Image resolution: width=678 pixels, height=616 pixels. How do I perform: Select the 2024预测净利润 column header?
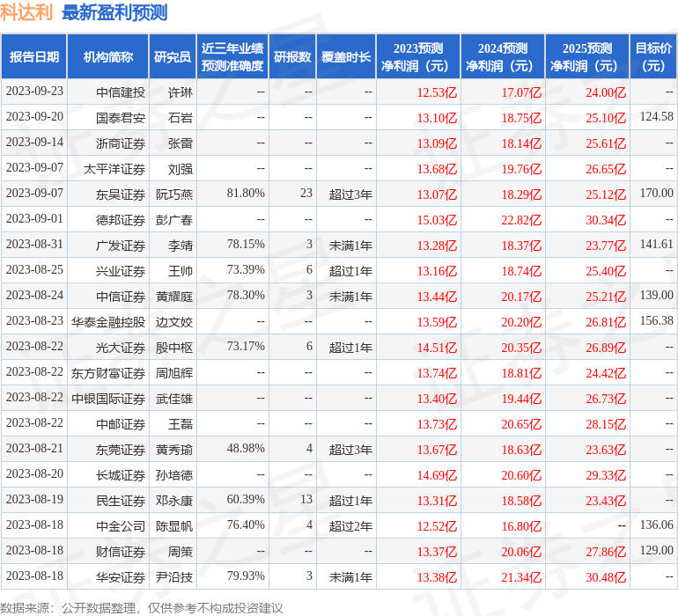tap(503, 56)
